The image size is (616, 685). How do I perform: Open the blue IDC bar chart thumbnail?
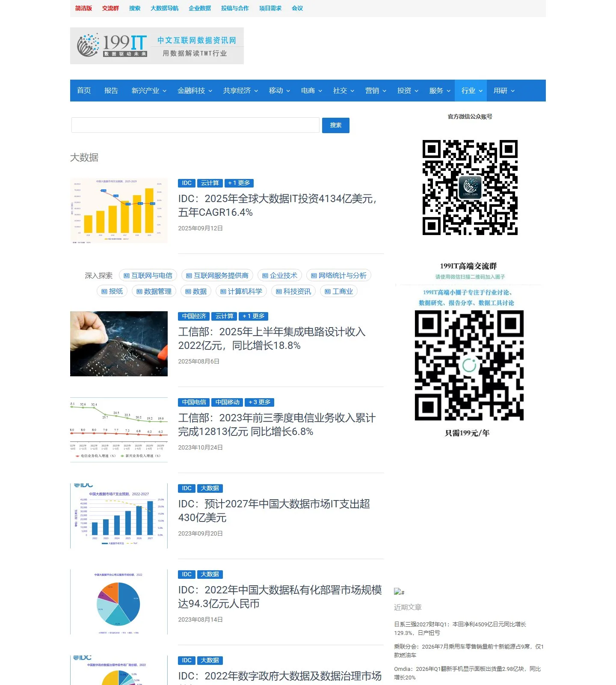pos(119,516)
